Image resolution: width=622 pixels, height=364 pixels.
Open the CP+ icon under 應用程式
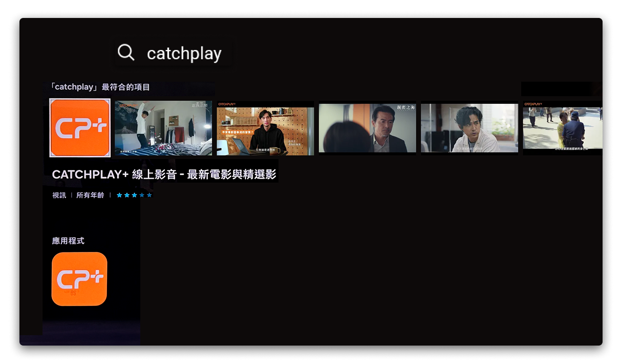(x=79, y=279)
